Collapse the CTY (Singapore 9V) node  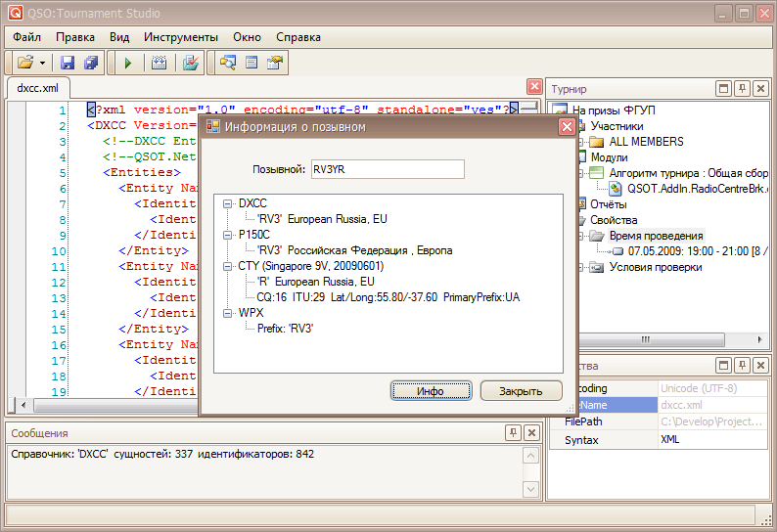point(228,266)
